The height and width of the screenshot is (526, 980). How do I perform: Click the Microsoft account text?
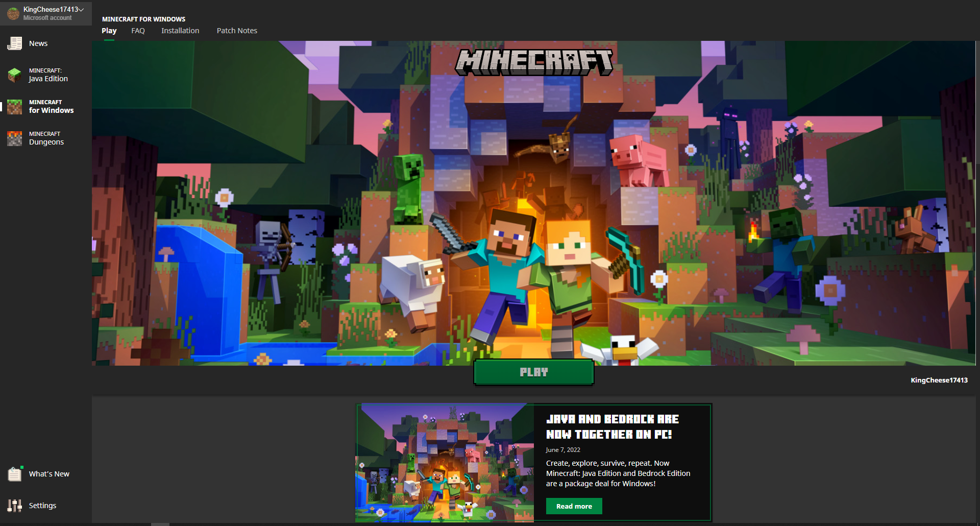47,18
